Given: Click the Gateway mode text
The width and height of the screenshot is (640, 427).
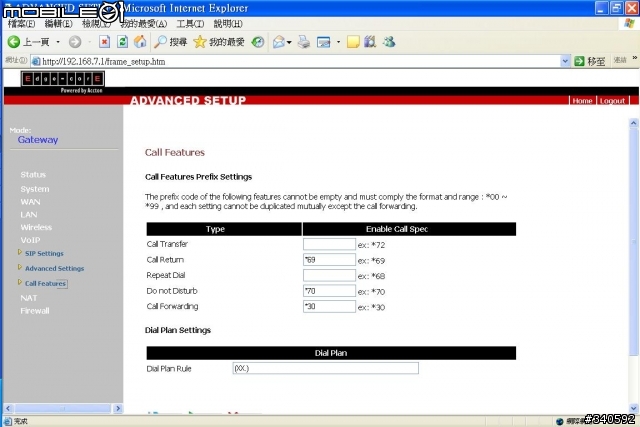Looking at the screenshot, I should click(38, 140).
